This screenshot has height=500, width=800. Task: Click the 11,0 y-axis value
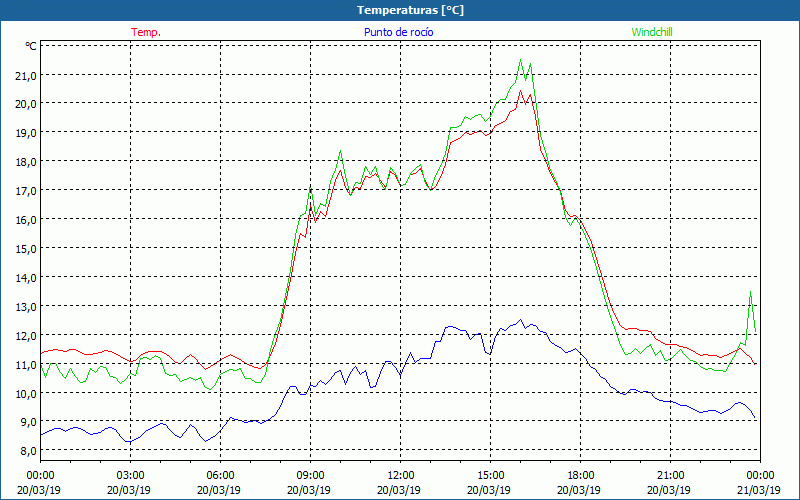(26, 365)
